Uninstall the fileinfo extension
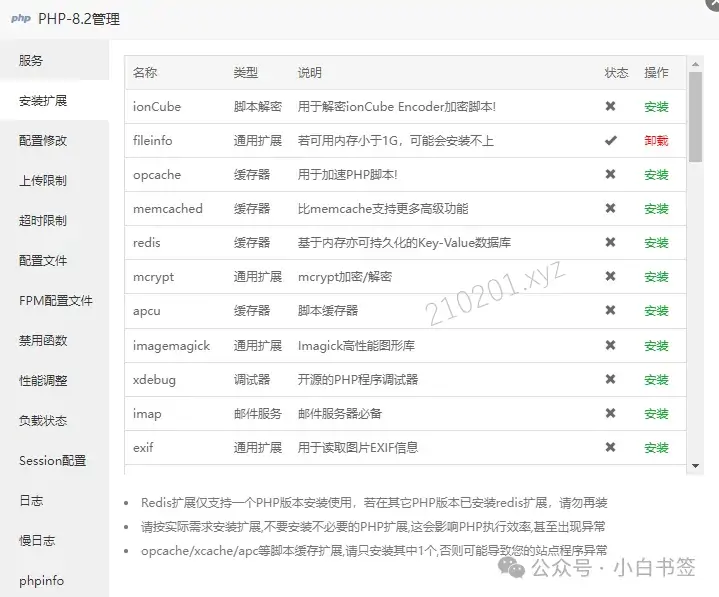Screen dimensions: 719x597 656,141
